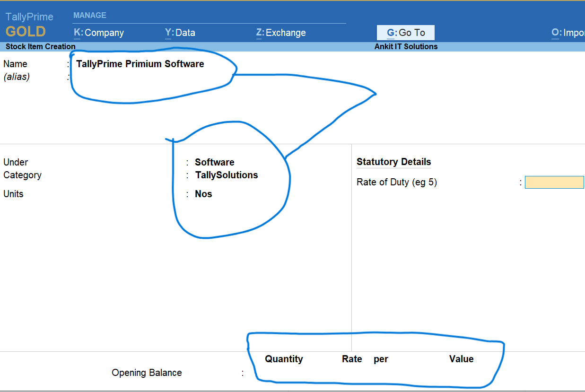The height and width of the screenshot is (392, 585).
Task: Click the Category field label
Action: pyautogui.click(x=22, y=175)
